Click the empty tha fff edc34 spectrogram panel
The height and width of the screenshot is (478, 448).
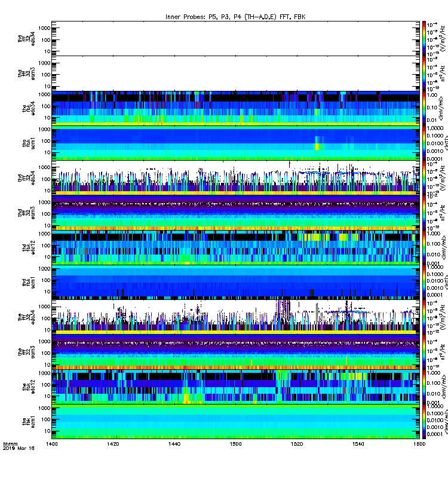point(235,38)
